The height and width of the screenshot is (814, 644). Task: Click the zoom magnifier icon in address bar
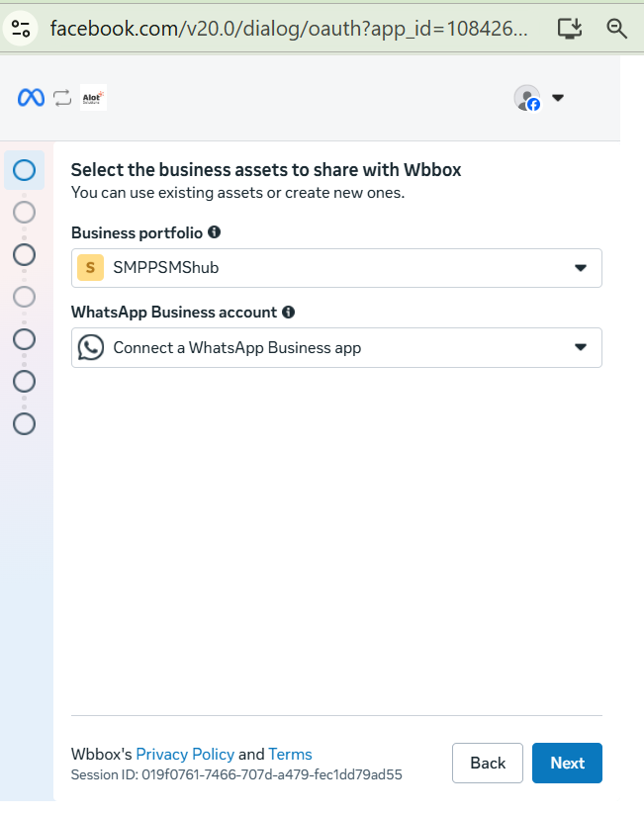616,29
